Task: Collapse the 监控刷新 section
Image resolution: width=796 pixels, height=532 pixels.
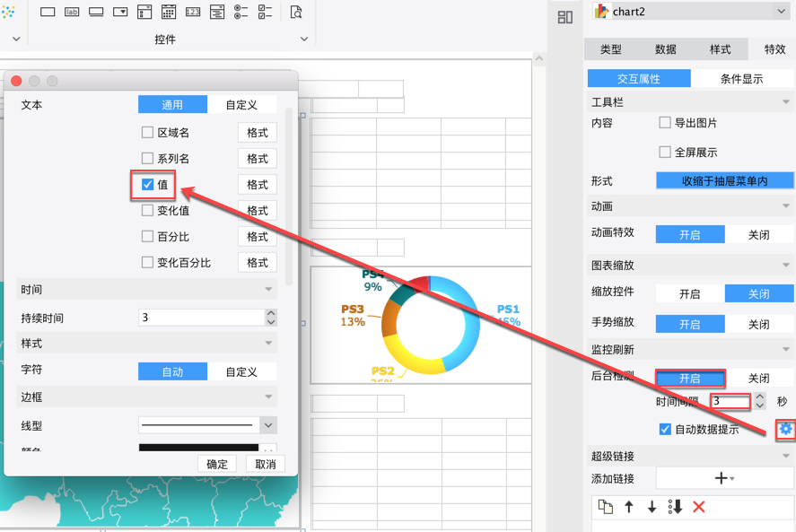Action: click(x=786, y=349)
